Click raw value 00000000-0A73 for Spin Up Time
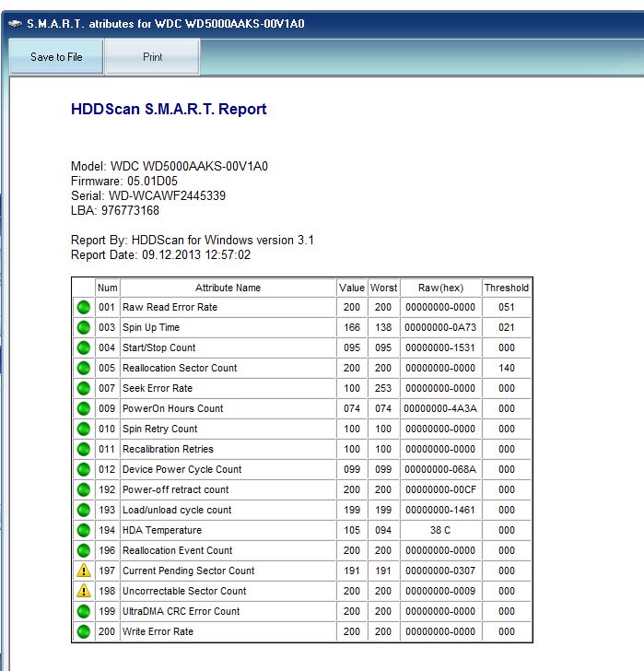Image resolution: width=644 pixels, height=671 pixels. 440,327
